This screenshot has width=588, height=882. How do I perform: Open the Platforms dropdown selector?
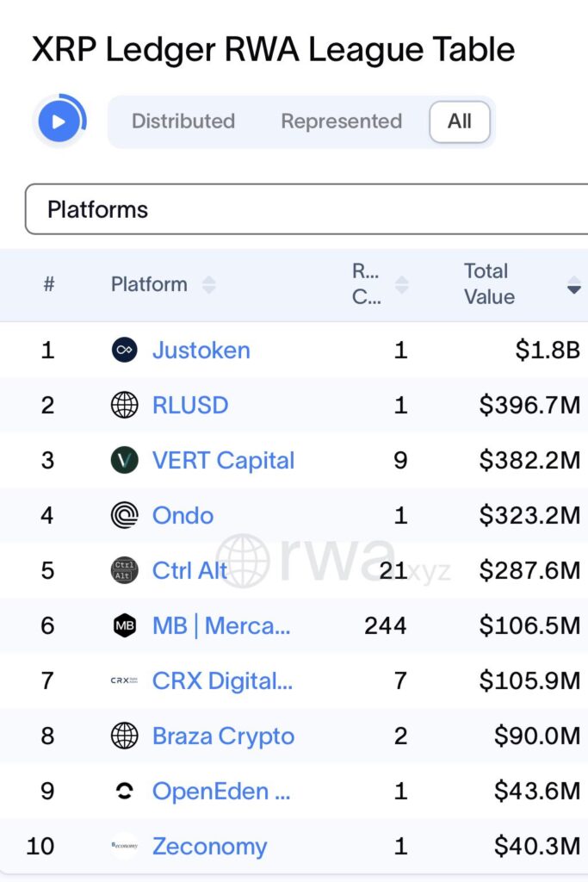pos(307,208)
